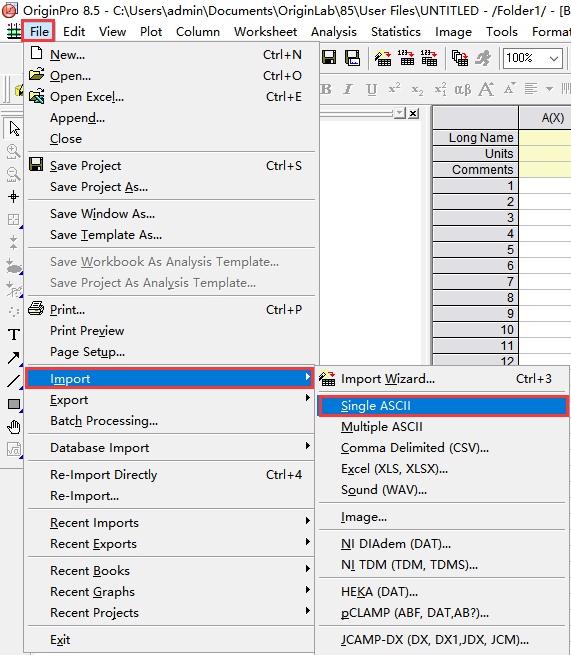This screenshot has width=571, height=655.
Task: Insert Greek alpha-beta symbols
Action: click(462, 89)
